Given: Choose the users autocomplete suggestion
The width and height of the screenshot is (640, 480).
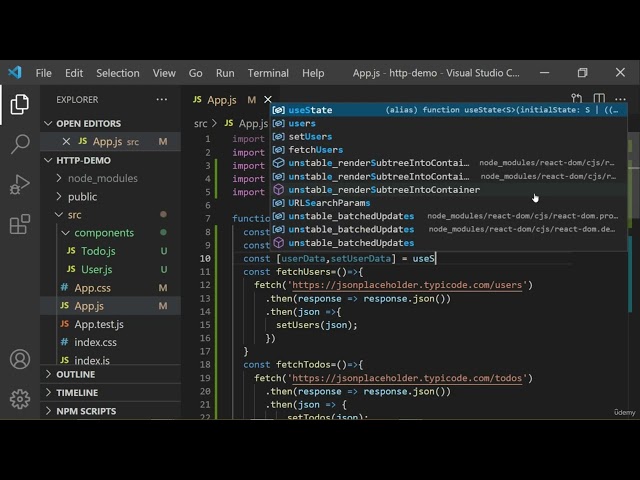Looking at the screenshot, I should click(449, 123).
